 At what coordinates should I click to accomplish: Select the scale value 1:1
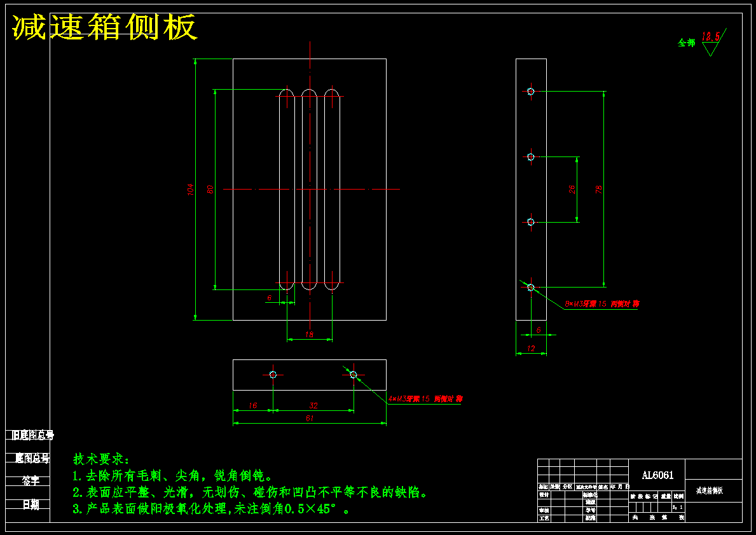pos(677,507)
